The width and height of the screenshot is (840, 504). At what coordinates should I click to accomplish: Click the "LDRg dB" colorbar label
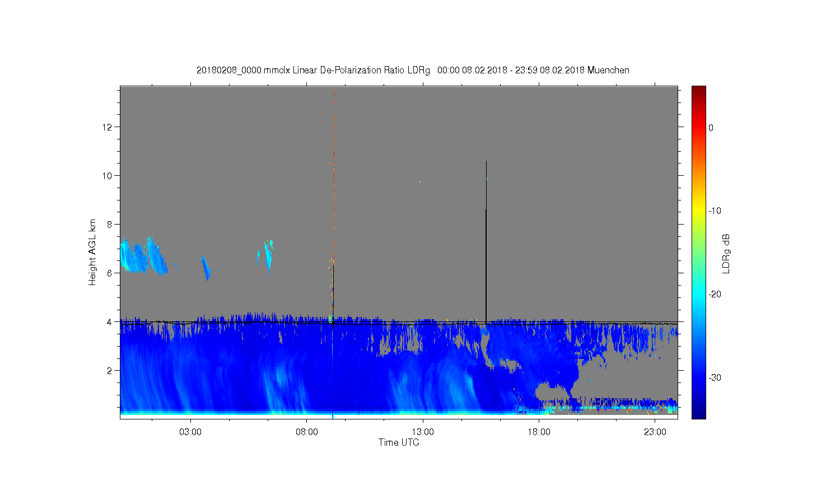[x=726, y=254]
